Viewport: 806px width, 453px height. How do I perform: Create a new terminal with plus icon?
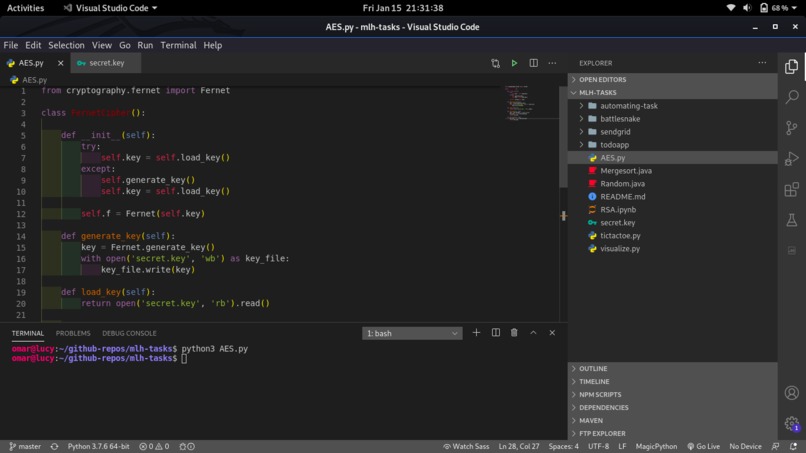point(476,333)
